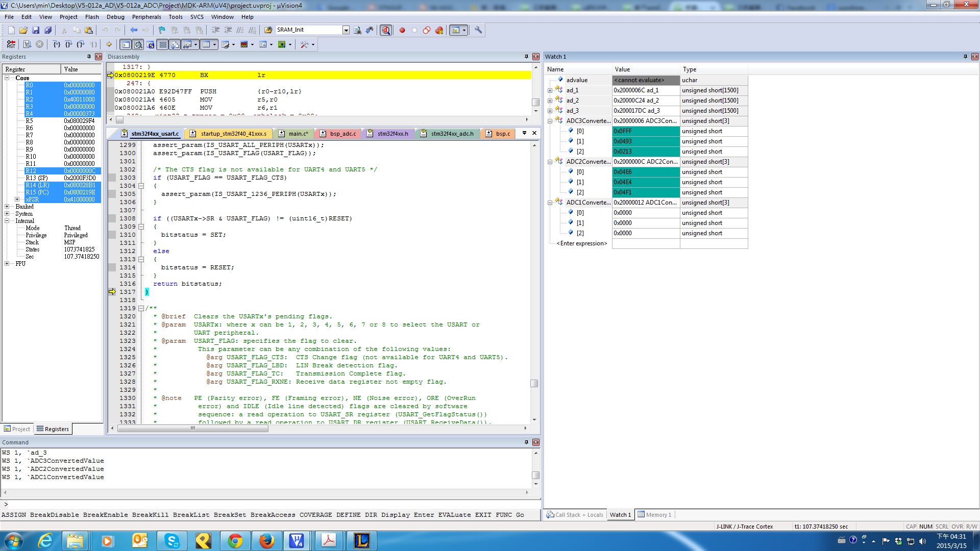Open the editor tab list dropdown arrow

[524, 133]
